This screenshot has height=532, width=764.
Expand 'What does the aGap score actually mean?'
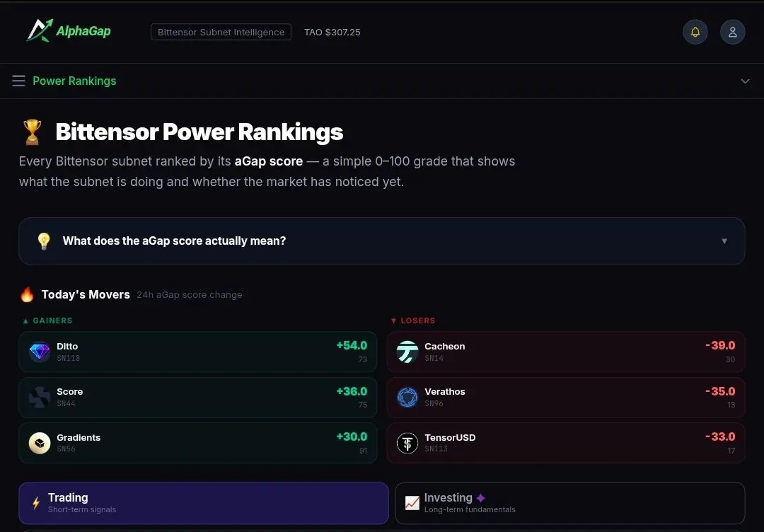(x=382, y=241)
